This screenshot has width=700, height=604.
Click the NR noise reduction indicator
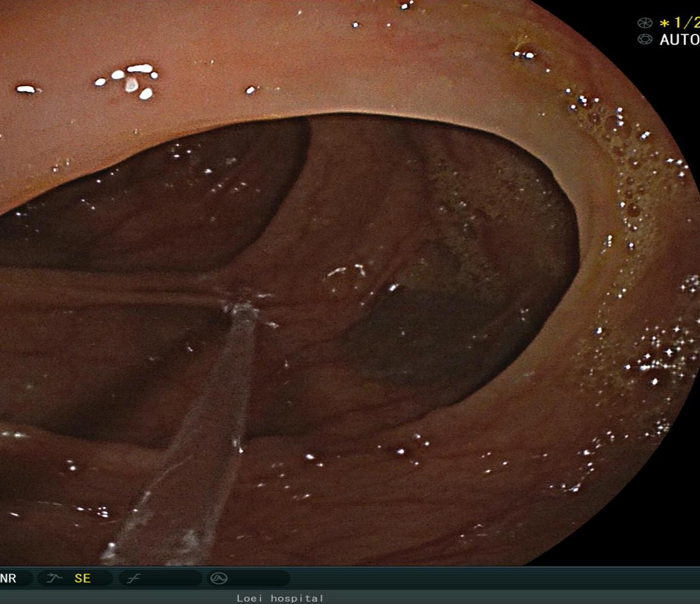pyautogui.click(x=8, y=578)
